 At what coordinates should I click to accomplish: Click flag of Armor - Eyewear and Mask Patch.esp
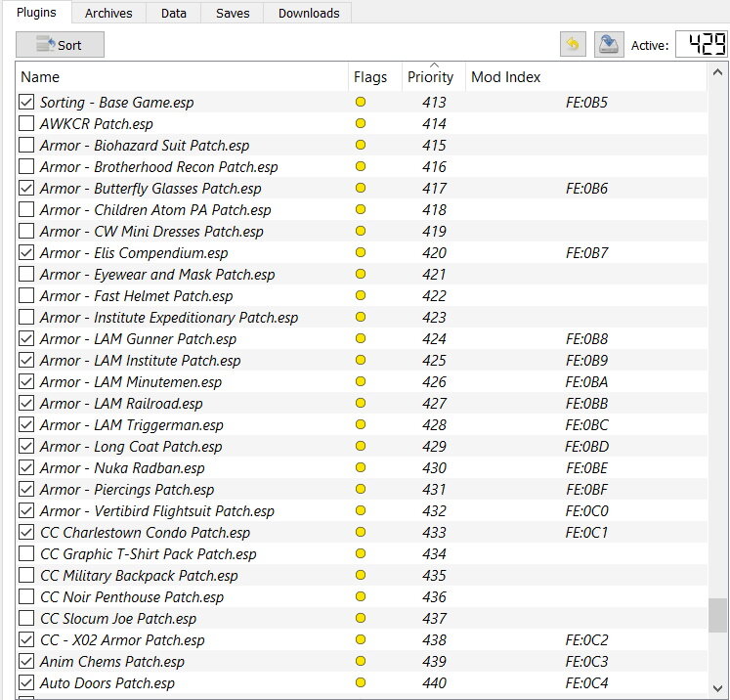click(x=361, y=274)
